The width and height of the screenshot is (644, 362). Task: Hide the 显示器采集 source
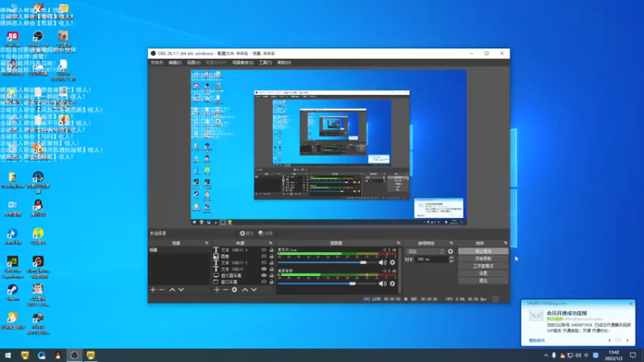point(264,275)
